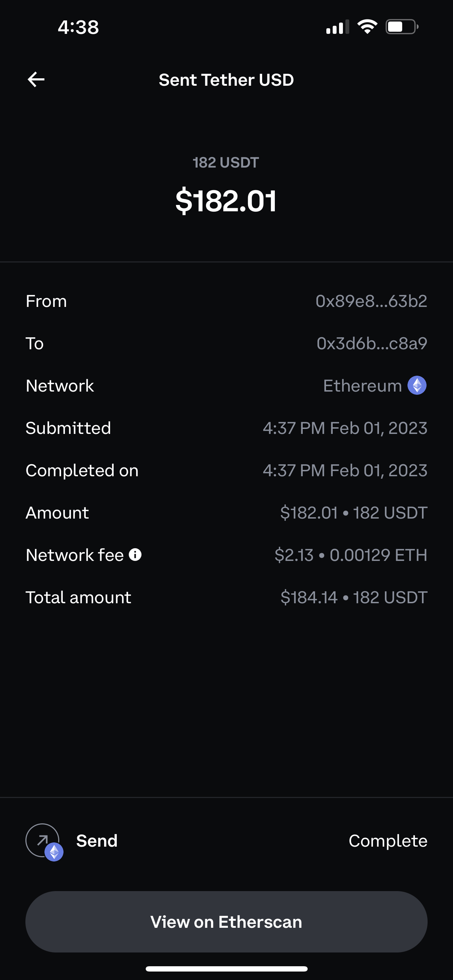Tap the Send arrow icon
Screen dimensions: 453x980
click(x=43, y=840)
